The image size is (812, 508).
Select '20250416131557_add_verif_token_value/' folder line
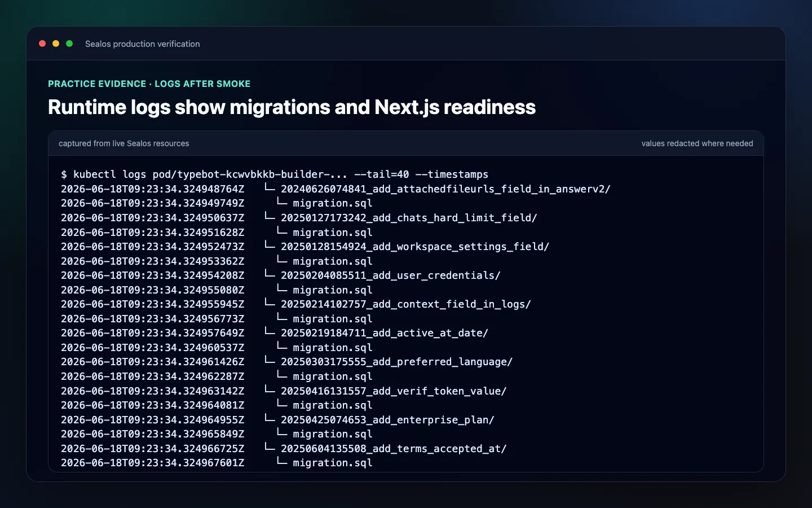tap(394, 391)
